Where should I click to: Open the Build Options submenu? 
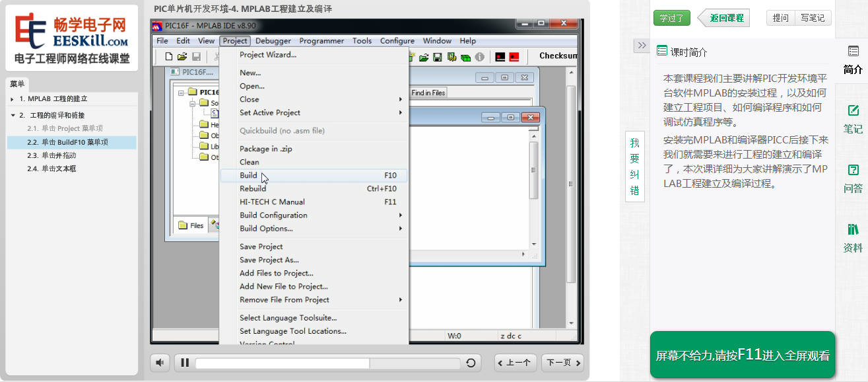[x=314, y=228]
